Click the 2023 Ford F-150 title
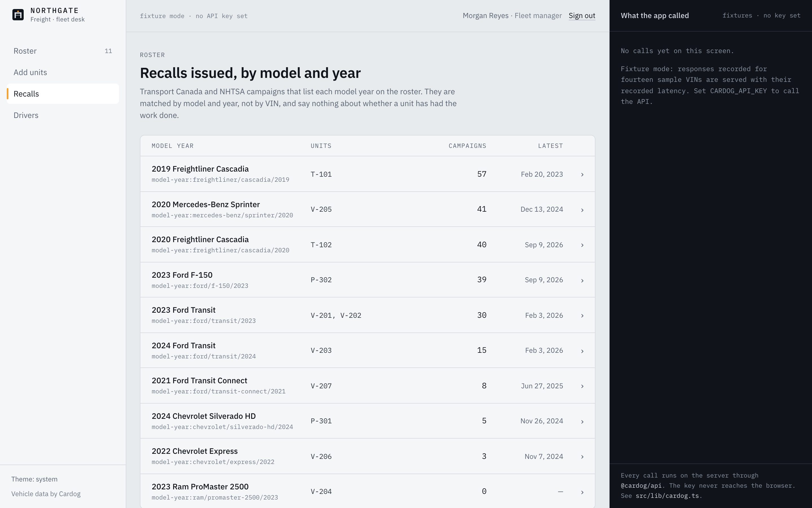Screen dimensions: 812x508 tap(182, 275)
